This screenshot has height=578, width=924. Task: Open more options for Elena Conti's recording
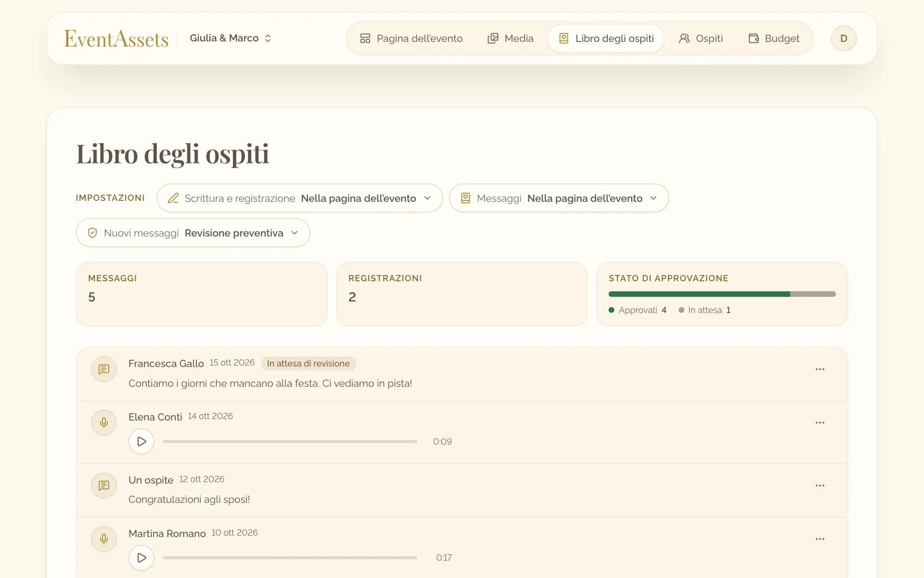[x=820, y=423]
